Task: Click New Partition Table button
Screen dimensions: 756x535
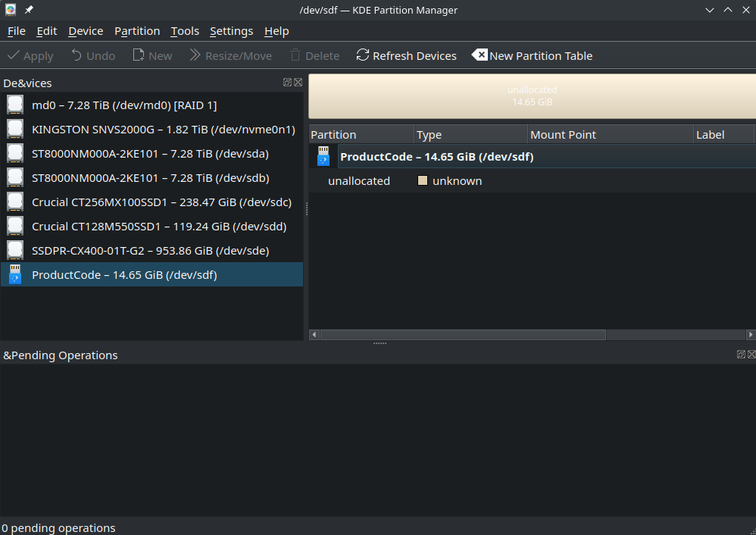Action: coord(532,56)
